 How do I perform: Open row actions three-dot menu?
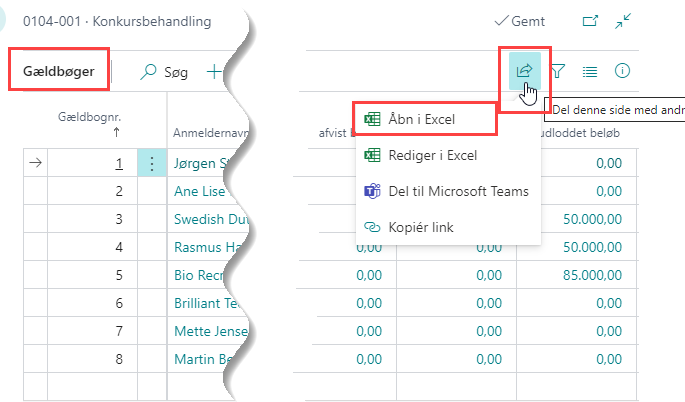pyautogui.click(x=151, y=163)
